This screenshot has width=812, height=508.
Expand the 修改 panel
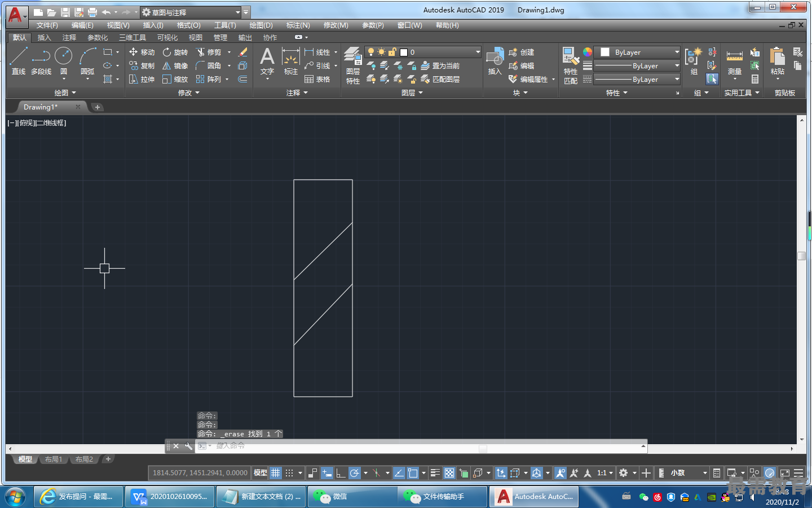pos(189,93)
